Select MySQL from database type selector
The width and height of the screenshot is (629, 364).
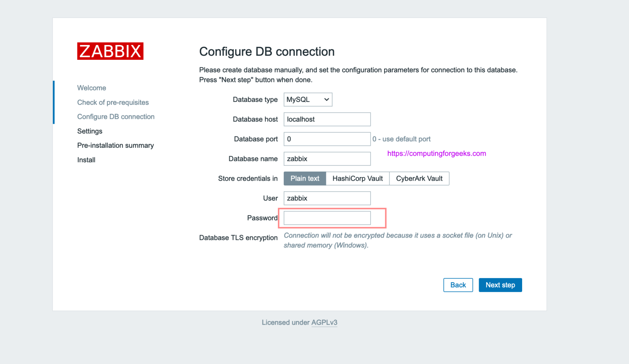tap(308, 99)
